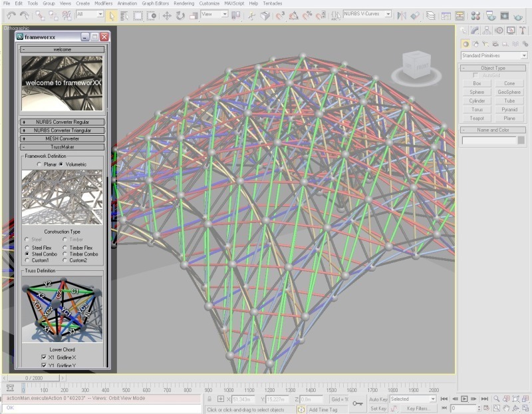The image size is (532, 414).
Task: Select the Rotate tool in the toolbar
Action: (x=180, y=15)
